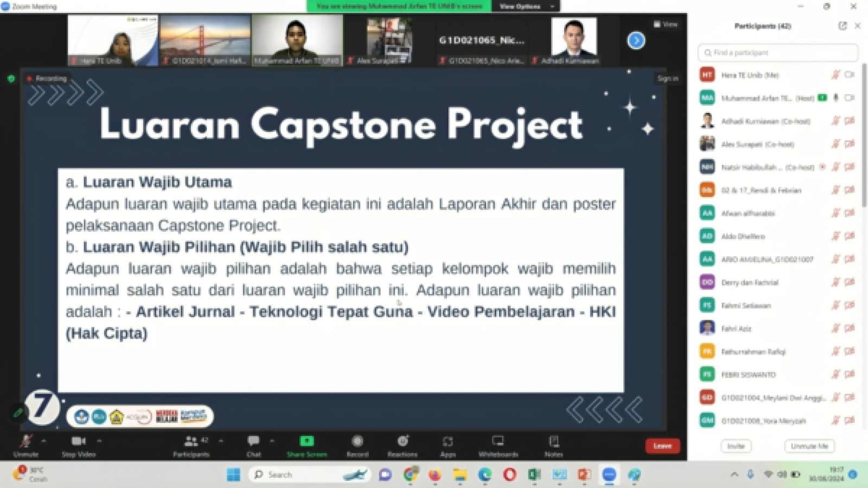
Task: Toggle camera icon for Hera TE Unib (Me)
Action: (x=850, y=75)
